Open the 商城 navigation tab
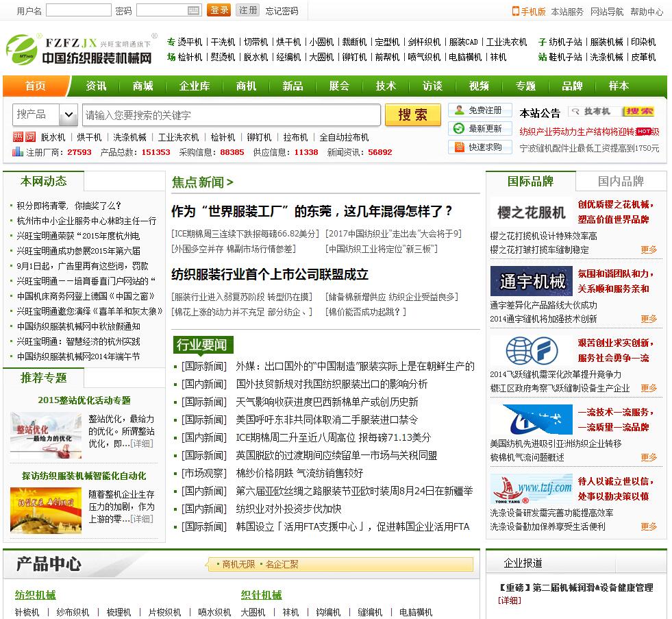The width and height of the screenshot is (672, 619). point(142,86)
